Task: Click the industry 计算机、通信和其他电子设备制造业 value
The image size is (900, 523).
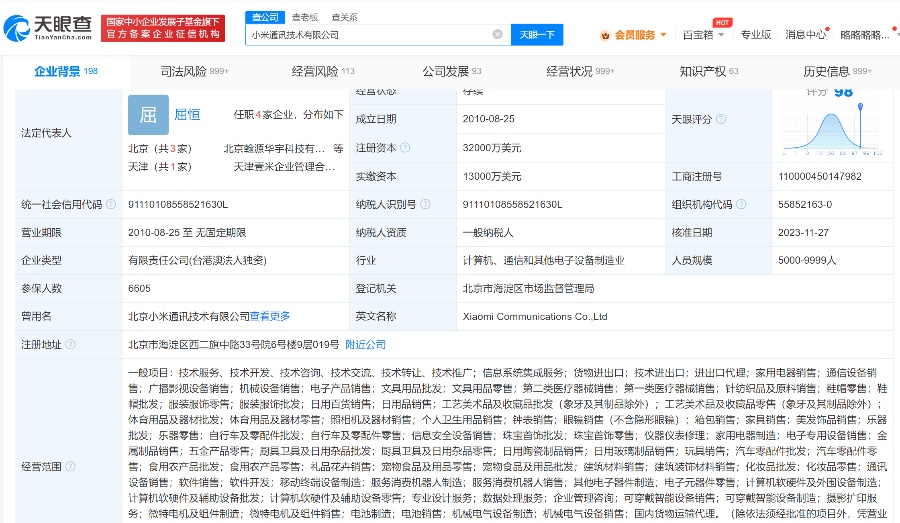Action: 544,260
